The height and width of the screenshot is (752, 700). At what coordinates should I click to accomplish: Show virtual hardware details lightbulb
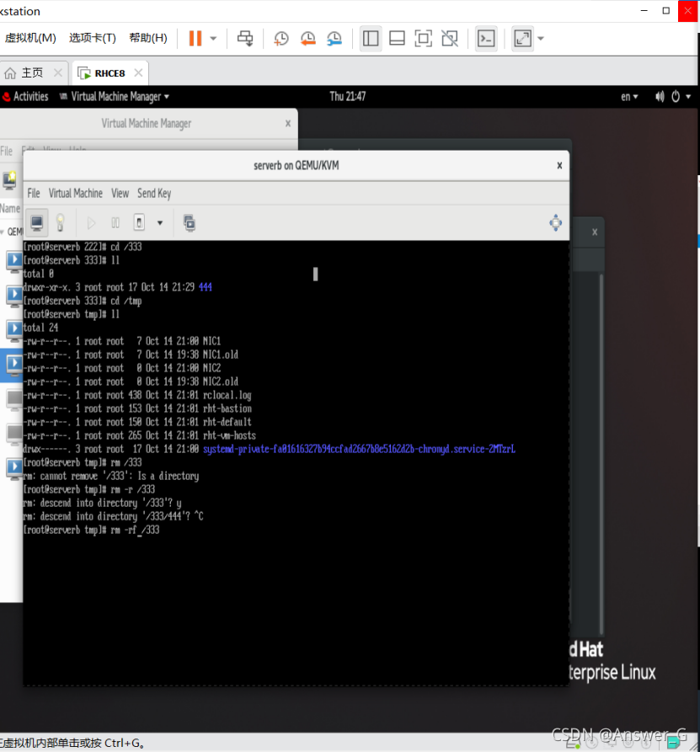coord(60,222)
